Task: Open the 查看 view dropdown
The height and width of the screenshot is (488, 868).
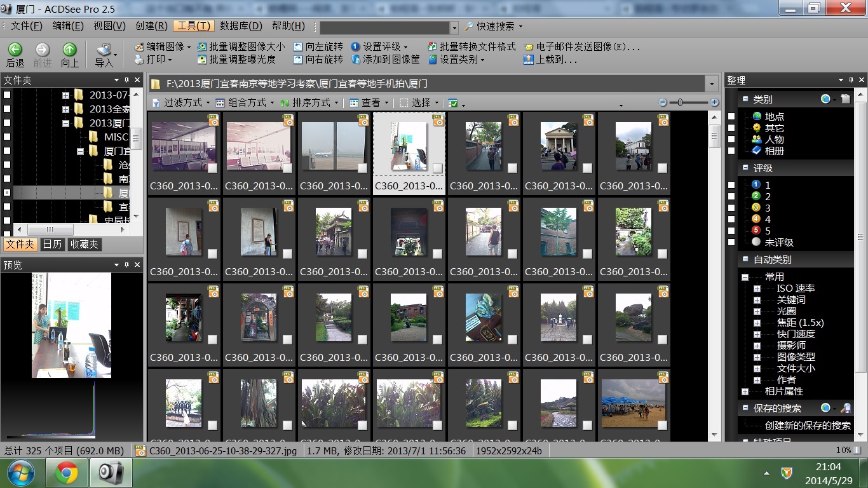Action: 369,102
